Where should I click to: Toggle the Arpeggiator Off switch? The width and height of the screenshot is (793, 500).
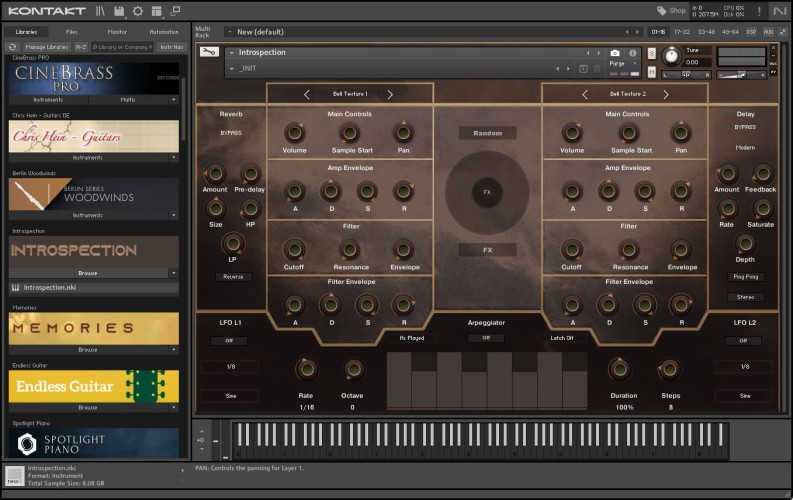tap(486, 338)
